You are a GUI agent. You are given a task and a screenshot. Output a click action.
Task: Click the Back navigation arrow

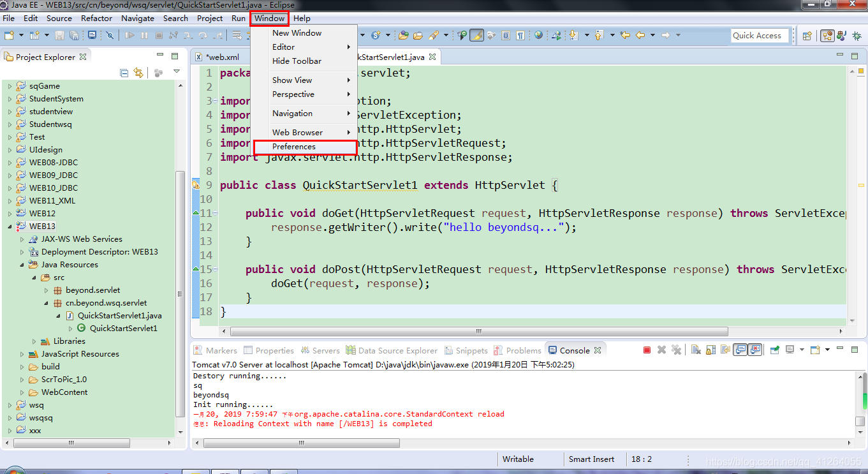click(640, 35)
